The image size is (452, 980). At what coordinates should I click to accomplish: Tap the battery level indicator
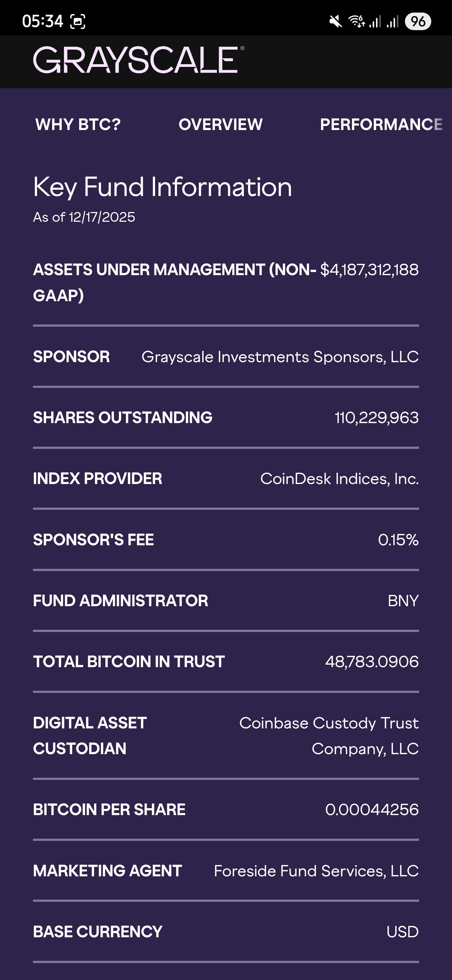click(418, 22)
